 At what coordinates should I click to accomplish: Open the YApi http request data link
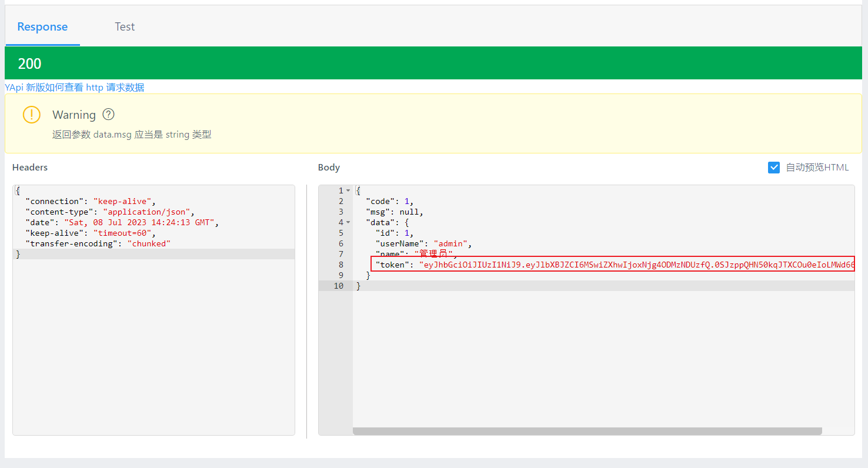75,88
